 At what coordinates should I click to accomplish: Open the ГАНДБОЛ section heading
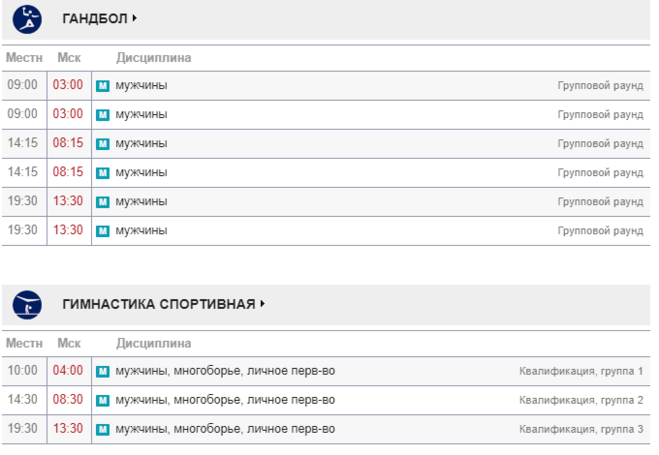(x=95, y=18)
